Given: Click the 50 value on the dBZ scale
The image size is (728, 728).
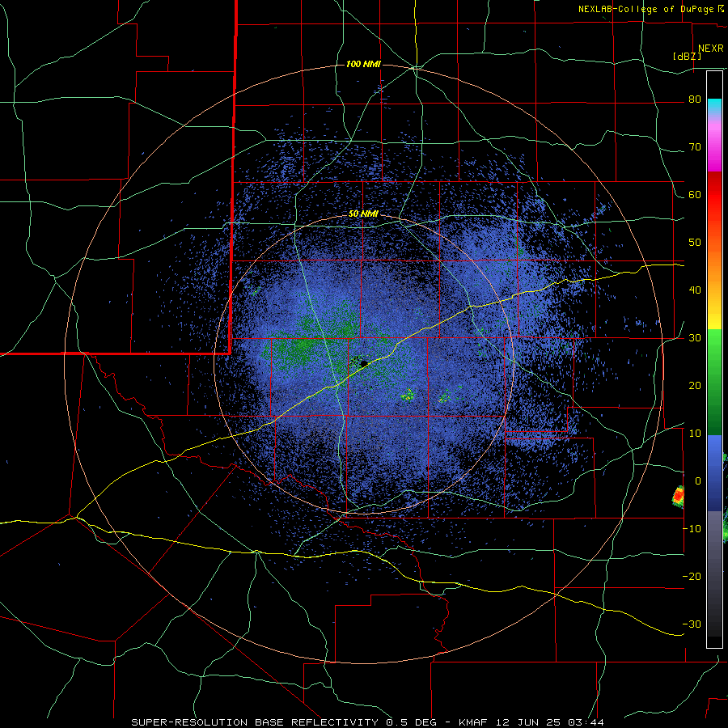Looking at the screenshot, I should click(x=695, y=243).
